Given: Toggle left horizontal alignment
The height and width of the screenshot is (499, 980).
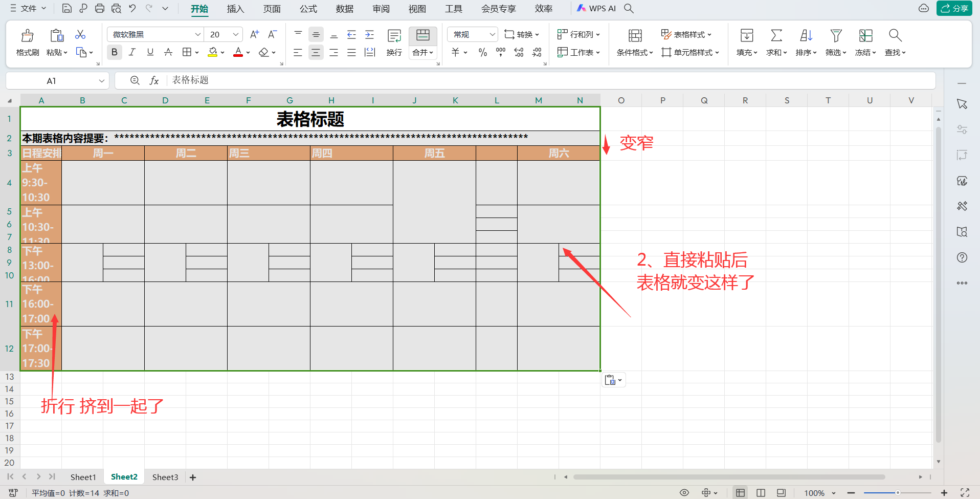Looking at the screenshot, I should [298, 52].
